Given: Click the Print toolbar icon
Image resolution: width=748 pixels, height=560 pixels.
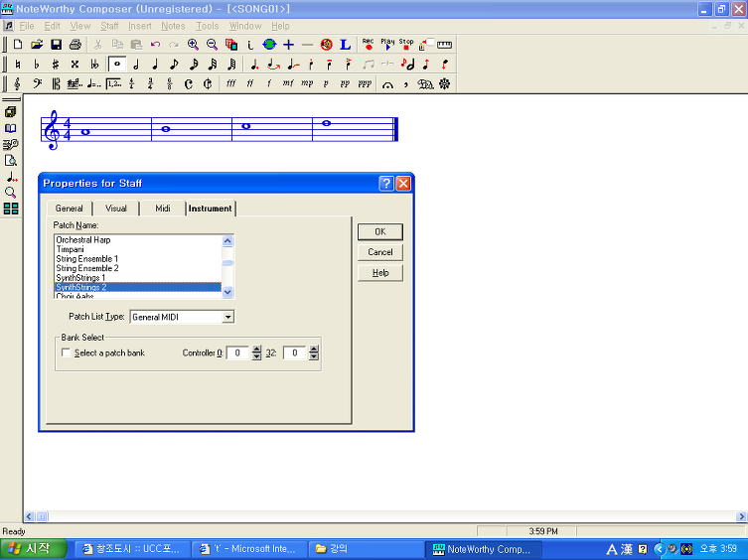Looking at the screenshot, I should tap(75, 45).
